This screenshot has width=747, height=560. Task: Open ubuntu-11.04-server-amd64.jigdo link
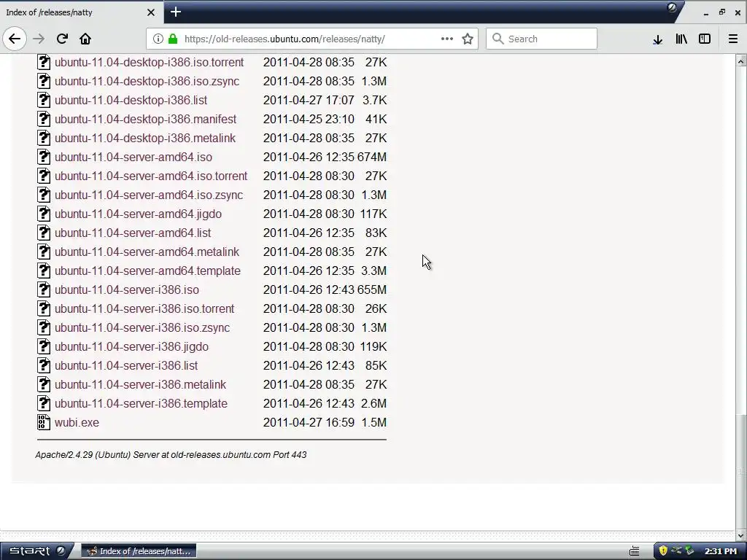click(x=138, y=214)
